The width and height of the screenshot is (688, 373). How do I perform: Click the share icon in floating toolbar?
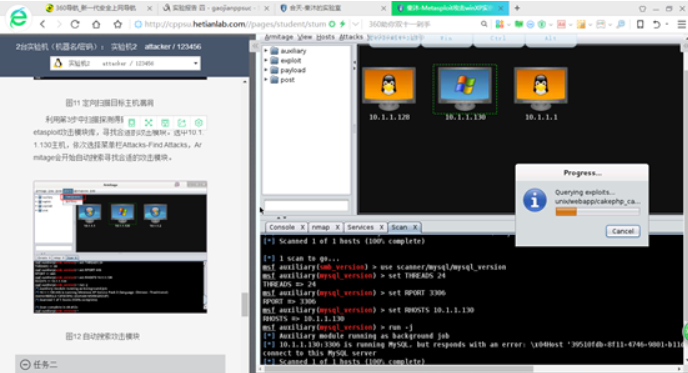point(182,123)
